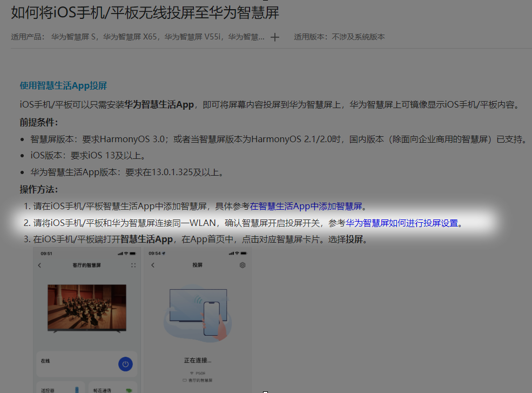This screenshot has height=393, width=532.
Task: Tap four-dot menu icon on 客厅的智慧屏 screen
Action: coord(133,265)
